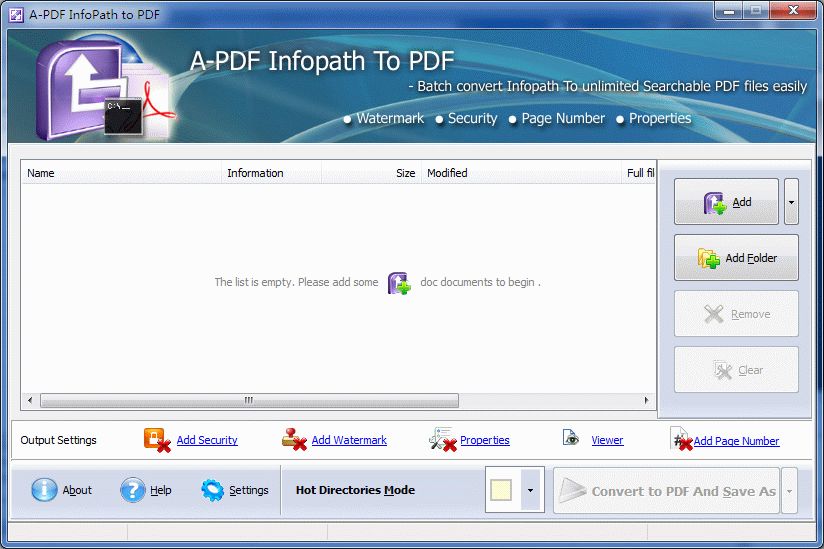Click the Properties tools icon
The image size is (824, 549).
coord(442,439)
